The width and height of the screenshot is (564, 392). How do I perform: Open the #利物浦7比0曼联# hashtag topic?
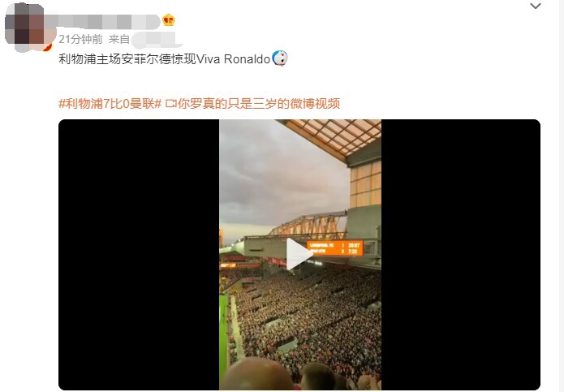point(110,104)
